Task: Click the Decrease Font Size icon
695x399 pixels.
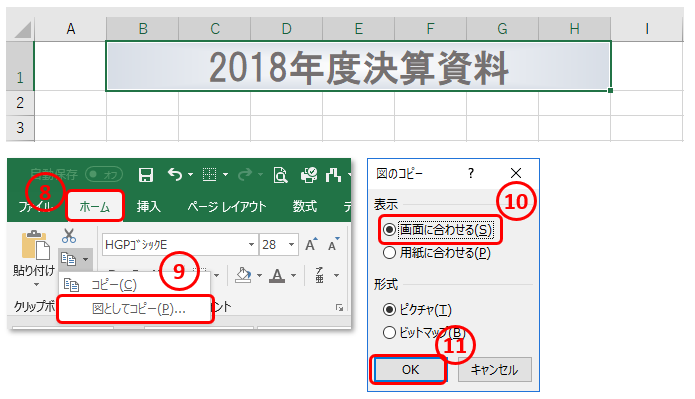Action: 333,244
